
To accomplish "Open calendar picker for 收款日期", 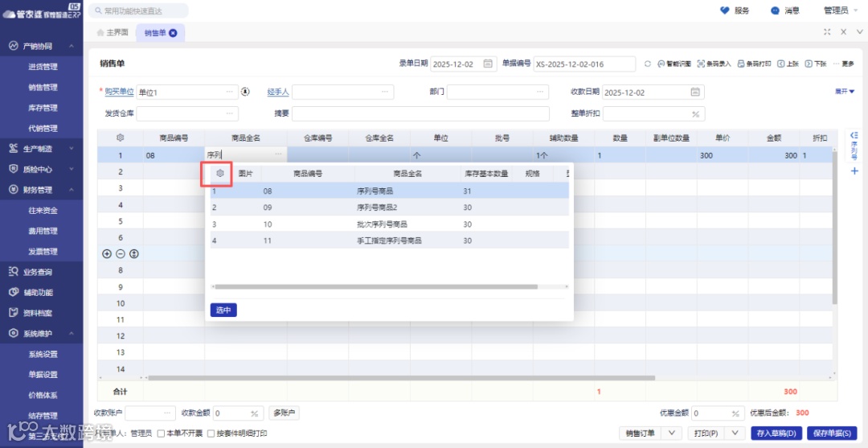I will pos(694,92).
